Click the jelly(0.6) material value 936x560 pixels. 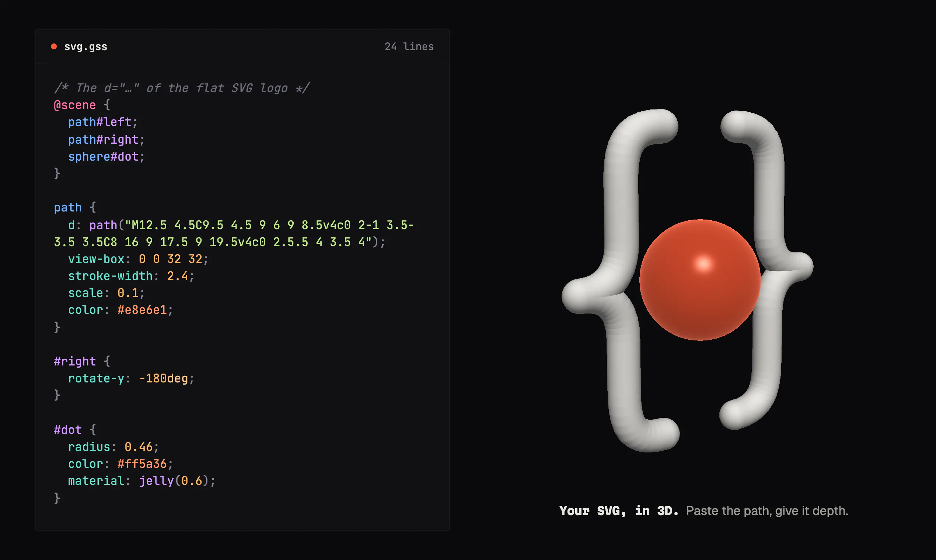tap(174, 481)
